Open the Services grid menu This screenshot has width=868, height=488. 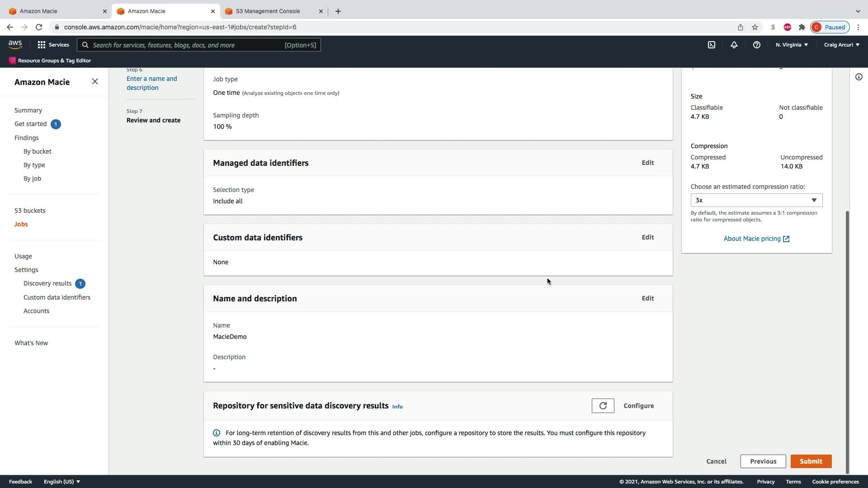pyautogui.click(x=53, y=45)
